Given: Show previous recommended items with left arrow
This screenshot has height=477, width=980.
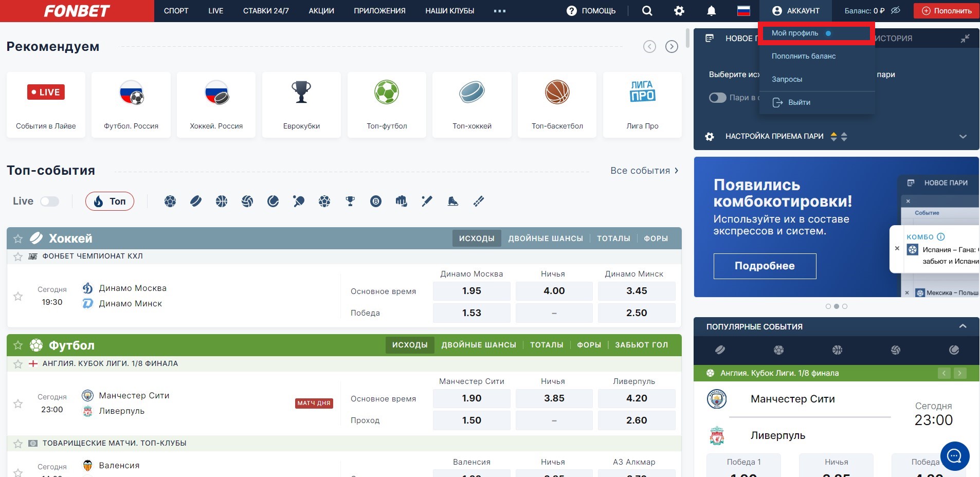Looking at the screenshot, I should tap(650, 47).
